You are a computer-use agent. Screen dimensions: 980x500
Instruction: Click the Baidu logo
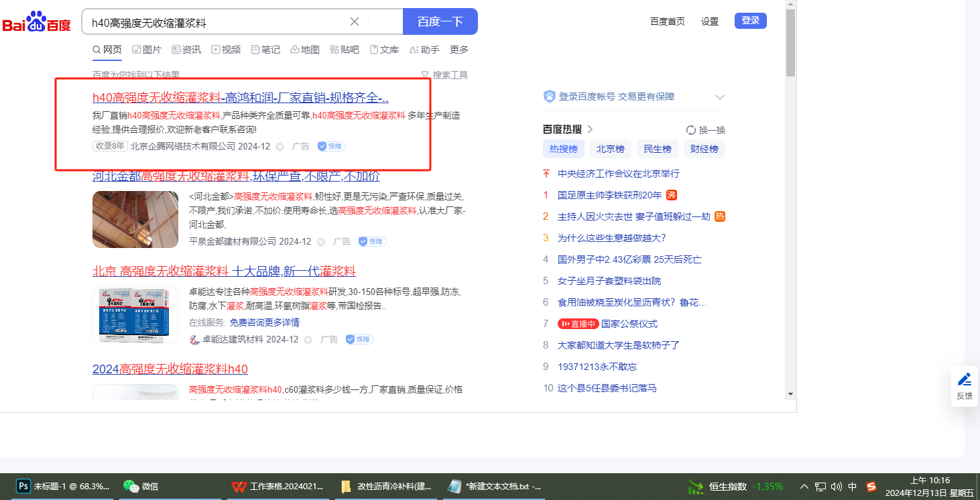point(37,22)
